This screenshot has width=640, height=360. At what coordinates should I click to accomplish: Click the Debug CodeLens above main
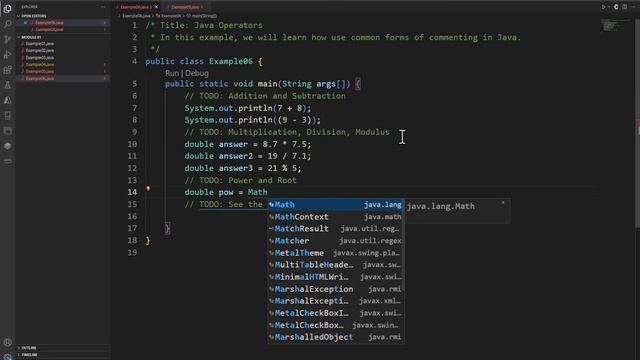[197, 73]
